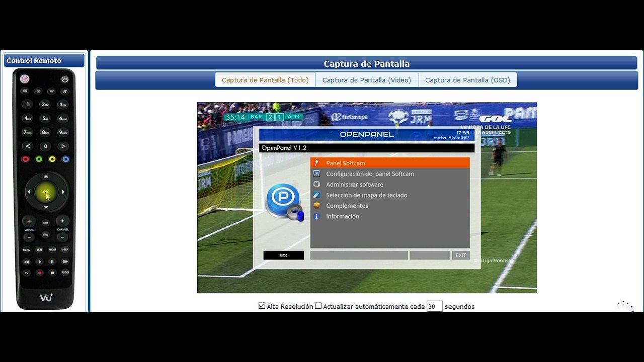Click the AUDIO button on the remote
This screenshot has height=362, width=644.
[x=52, y=250]
